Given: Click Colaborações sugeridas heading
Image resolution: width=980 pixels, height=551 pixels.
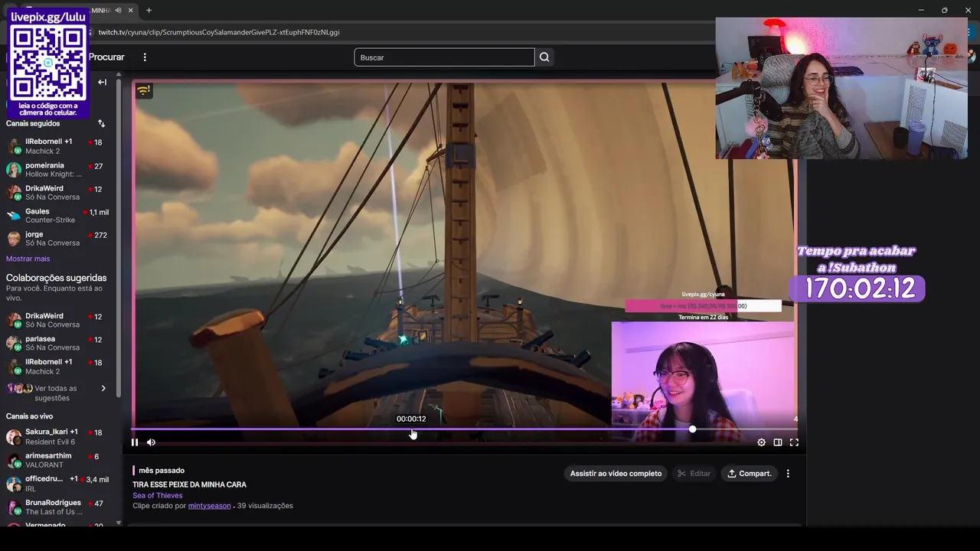Looking at the screenshot, I should tap(57, 278).
